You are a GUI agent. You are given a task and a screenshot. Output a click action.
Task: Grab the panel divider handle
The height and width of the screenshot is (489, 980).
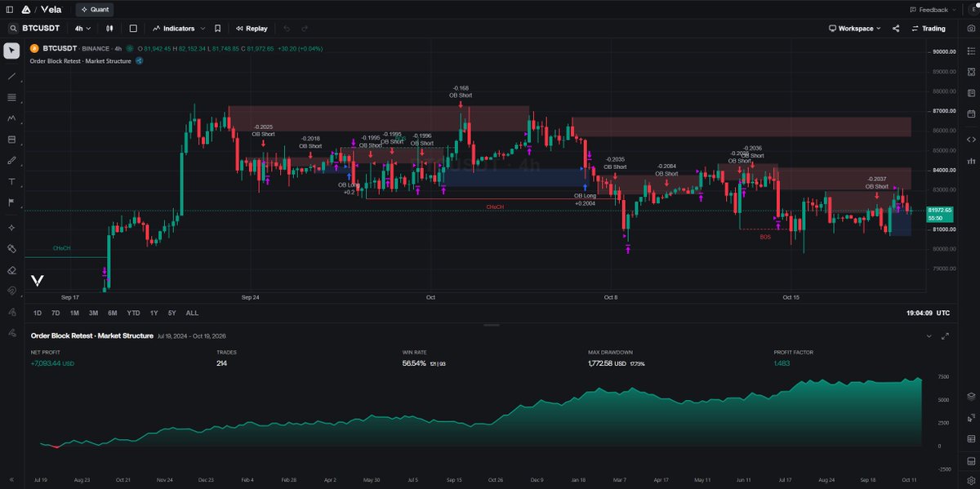[x=492, y=325]
